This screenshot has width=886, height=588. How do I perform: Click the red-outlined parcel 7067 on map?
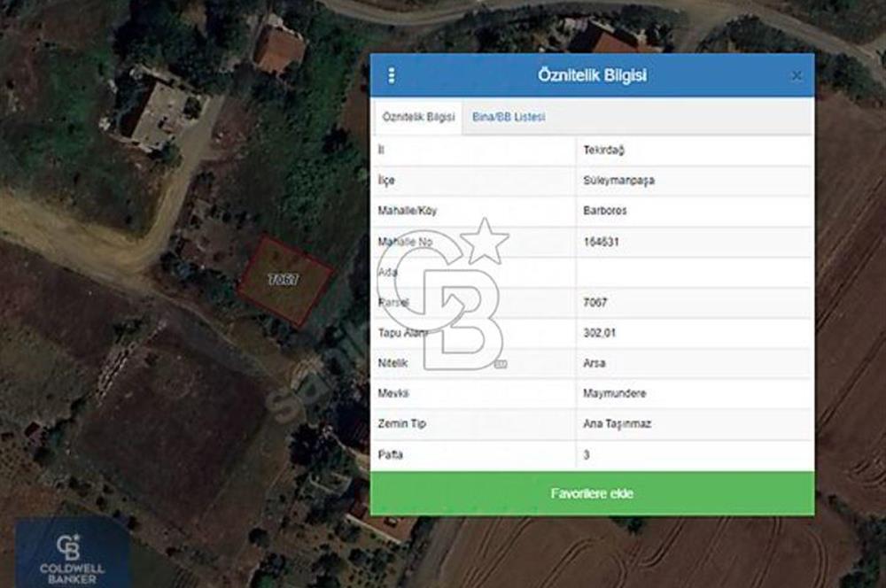285,279
